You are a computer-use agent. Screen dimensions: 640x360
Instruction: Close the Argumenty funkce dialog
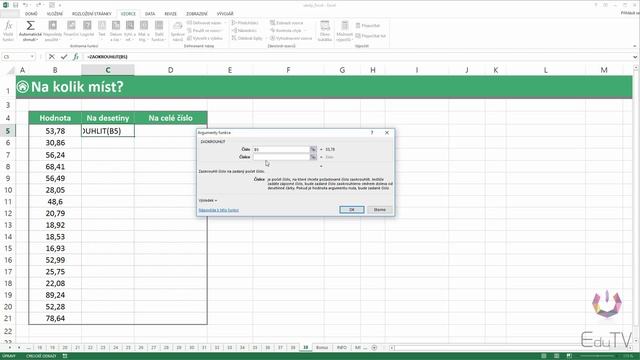[387, 133]
